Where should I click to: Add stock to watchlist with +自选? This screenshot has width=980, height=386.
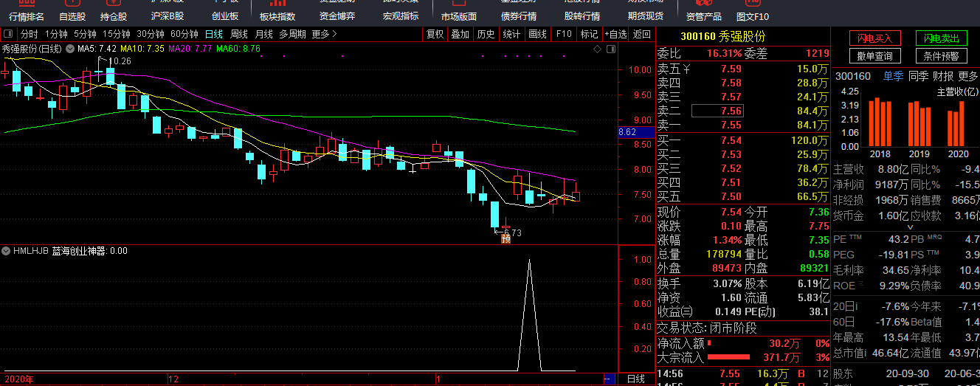point(615,34)
